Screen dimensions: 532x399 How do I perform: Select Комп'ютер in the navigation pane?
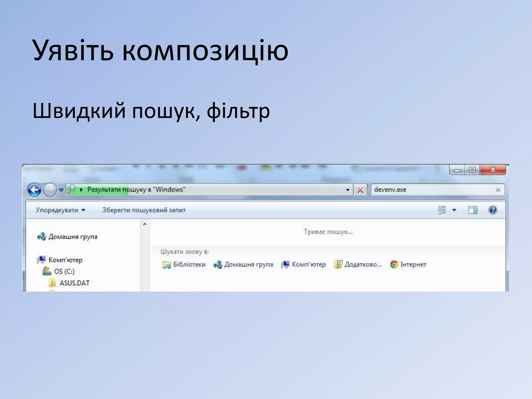60,260
